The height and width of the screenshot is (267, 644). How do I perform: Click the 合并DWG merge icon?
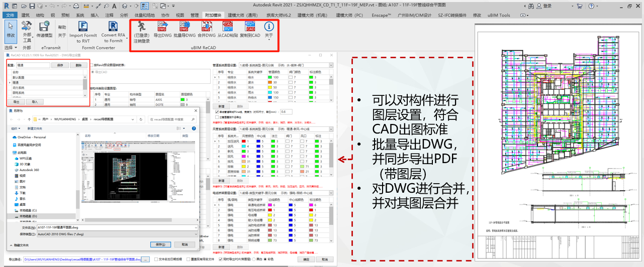206,27
